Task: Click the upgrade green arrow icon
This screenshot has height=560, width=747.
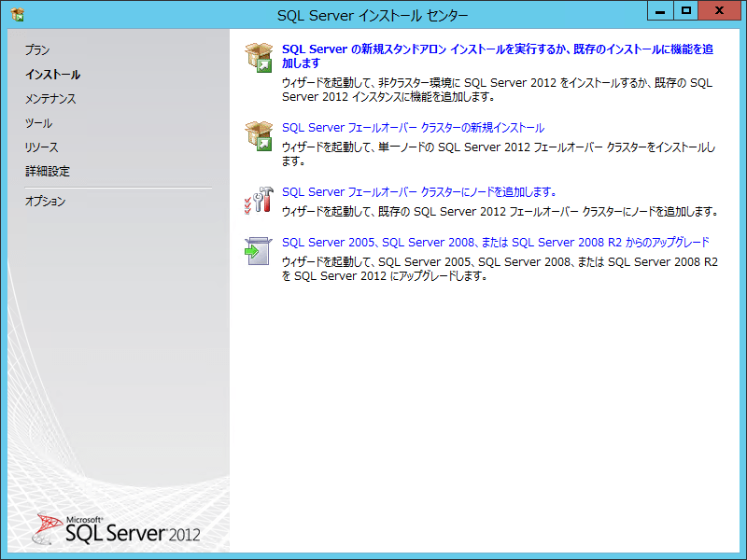Action: click(x=259, y=251)
